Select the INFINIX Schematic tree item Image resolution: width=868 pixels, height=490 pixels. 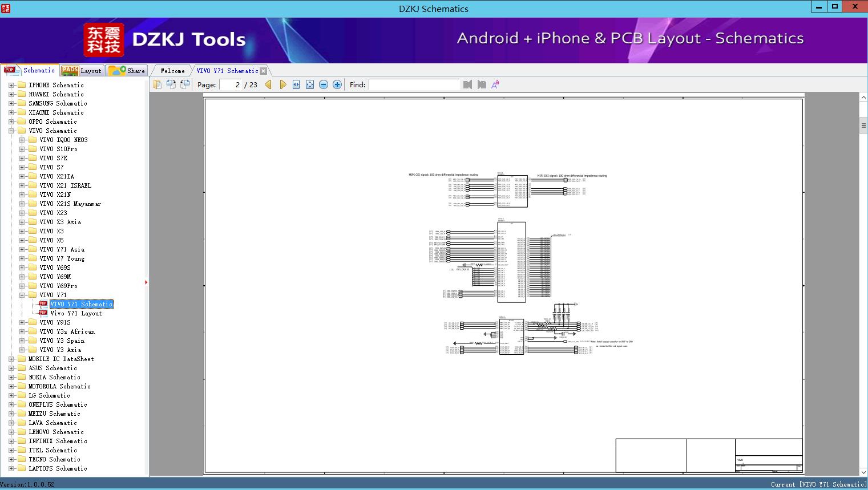tap(58, 441)
